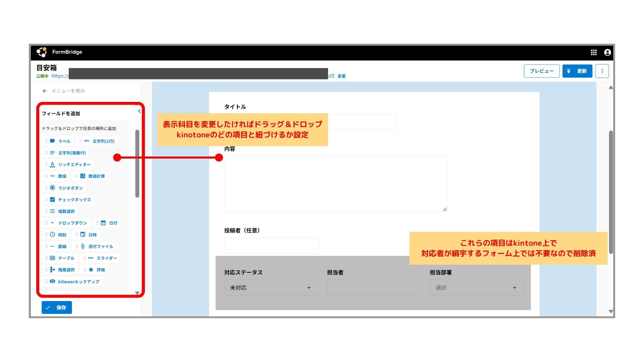
Task: Click the 保存 save button
Action: (57, 307)
